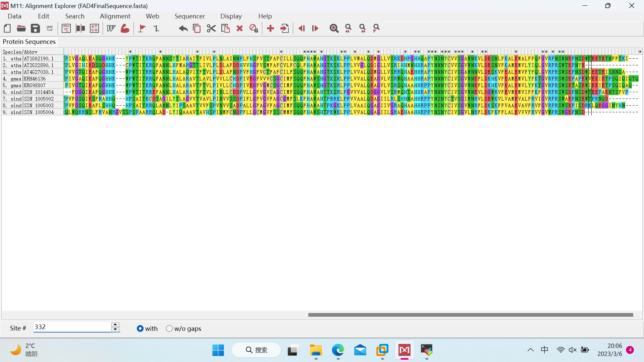Click the horizontal alignment scrollbar
644x362 pixels.
coord(470,315)
